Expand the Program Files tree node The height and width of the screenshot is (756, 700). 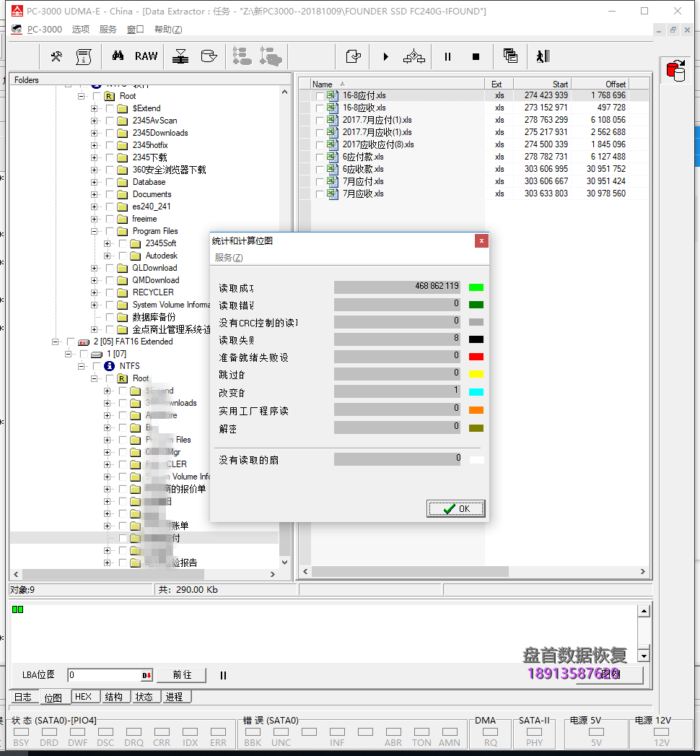(94, 231)
